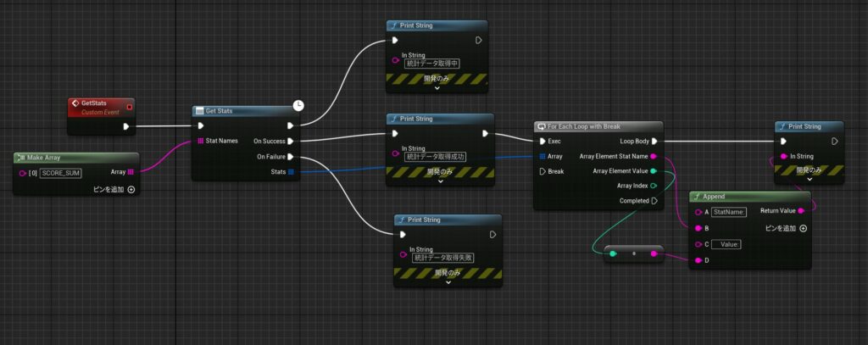Image resolution: width=868 pixels, height=345 pixels.
Task: Select the Array Index output pin
Action: 654,186
